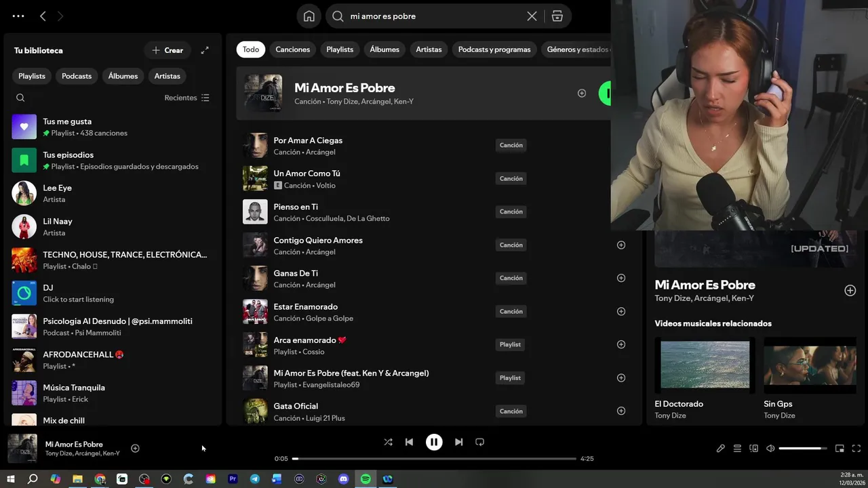868x488 pixels.
Task: Add Ganas De Ti to liked songs
Action: tap(621, 278)
